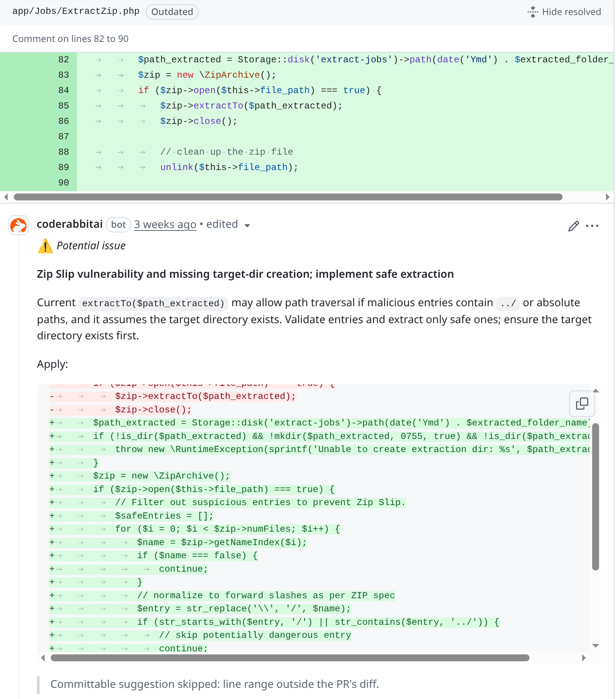This screenshot has width=616, height=699.
Task: Click the pencil edit comment icon
Action: (x=573, y=226)
